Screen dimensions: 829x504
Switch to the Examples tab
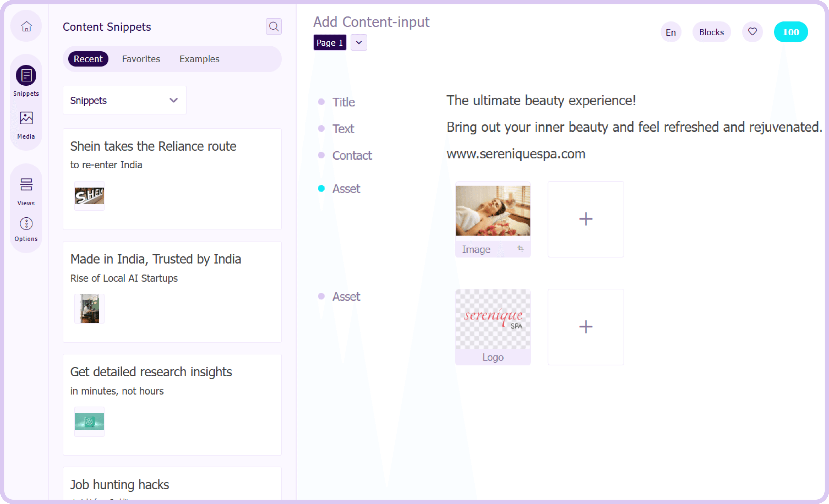coord(199,59)
